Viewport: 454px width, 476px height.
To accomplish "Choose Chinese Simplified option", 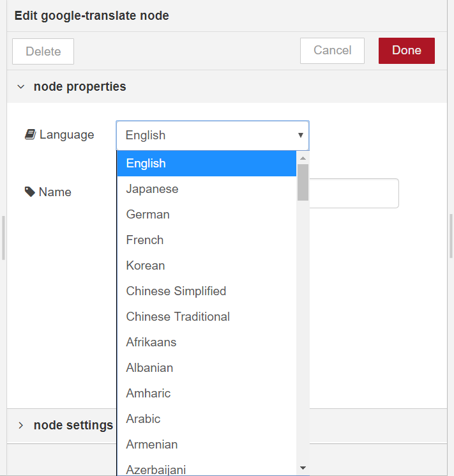I will (207, 291).
